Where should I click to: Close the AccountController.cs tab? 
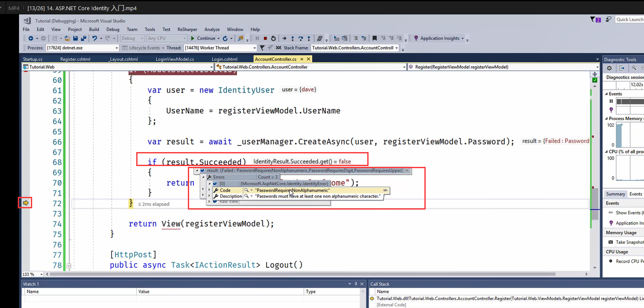(308, 59)
